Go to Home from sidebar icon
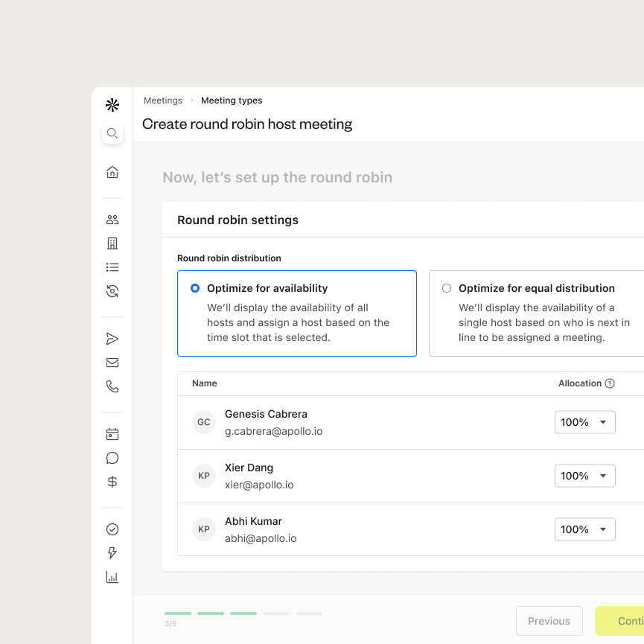Viewport: 644px width, 644px height. pos(112,172)
